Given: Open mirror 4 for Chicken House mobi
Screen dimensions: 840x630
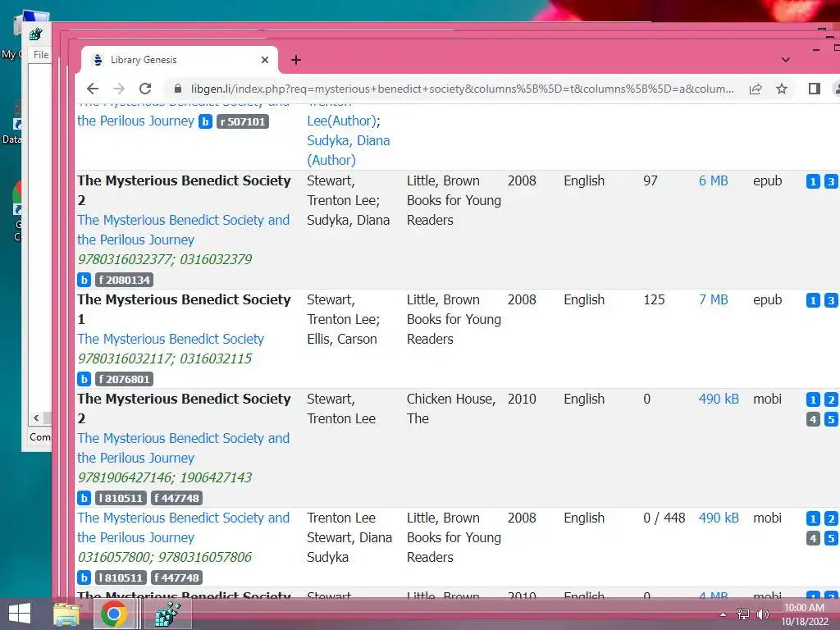Looking at the screenshot, I should pyautogui.click(x=813, y=419).
